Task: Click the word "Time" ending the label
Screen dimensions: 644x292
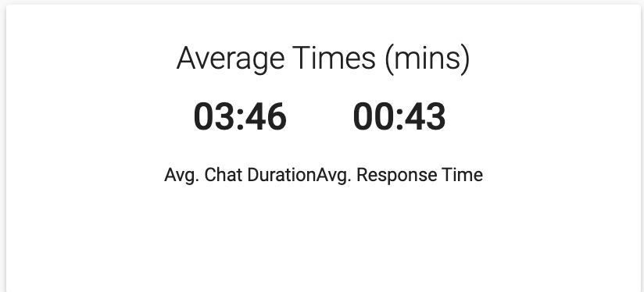Action: [x=463, y=175]
